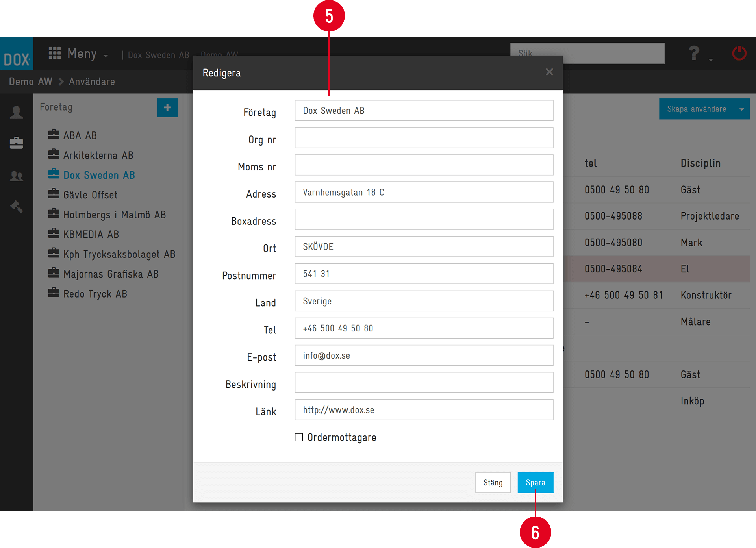Screen dimensions: 756x548
Task: Click the KBMEDIA AB briefcase icon
Action: click(54, 233)
